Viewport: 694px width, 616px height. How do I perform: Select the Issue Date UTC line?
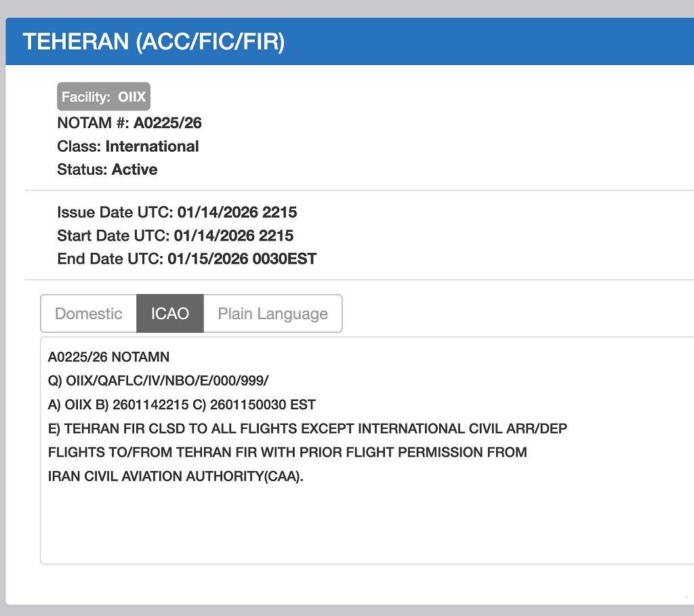pos(176,212)
